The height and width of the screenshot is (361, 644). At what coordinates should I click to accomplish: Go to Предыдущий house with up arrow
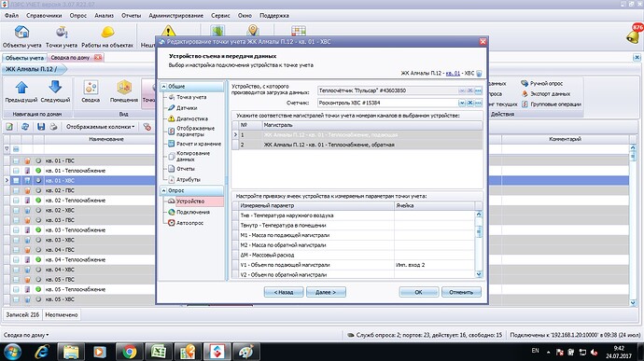(x=21, y=92)
